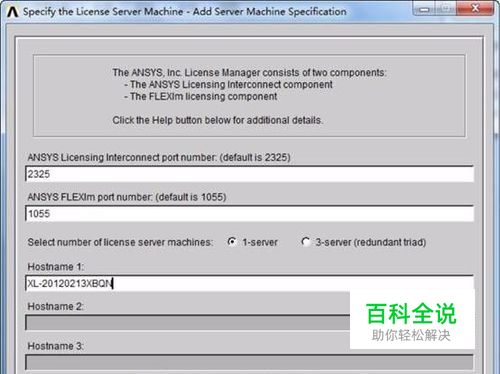Click the 'ANSYS FLEXlm port number' label

[x=127, y=197]
